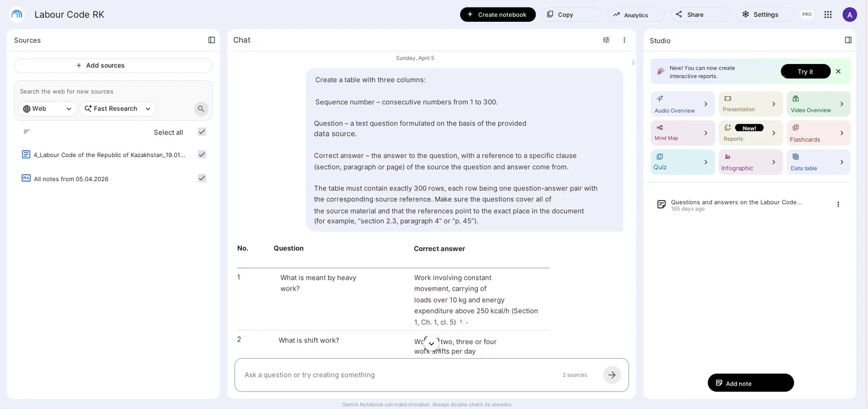Click the chat vertical scrollbar

click(x=633, y=63)
